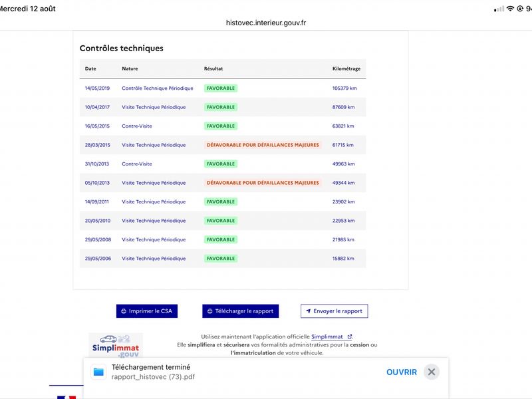Viewport: 532px width, 399px height.
Task: Click 22953 km value
Action: point(343,221)
